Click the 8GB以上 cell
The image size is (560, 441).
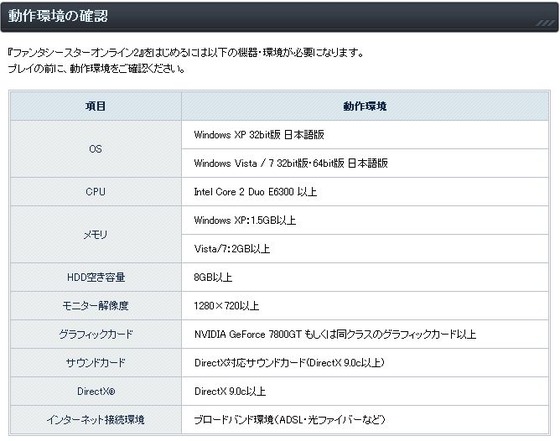tap(365, 277)
